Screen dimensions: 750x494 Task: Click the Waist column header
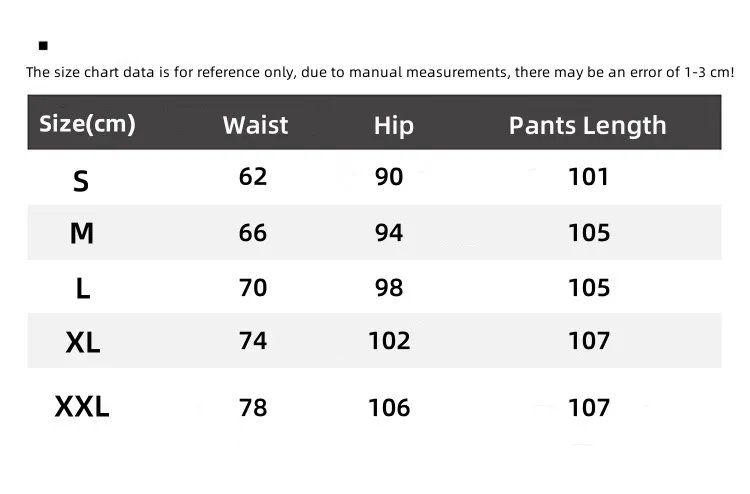click(x=255, y=125)
